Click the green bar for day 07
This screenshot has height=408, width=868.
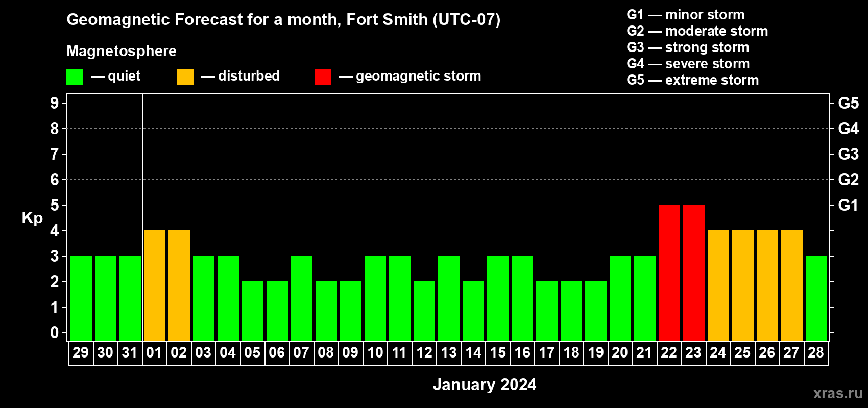click(301, 298)
